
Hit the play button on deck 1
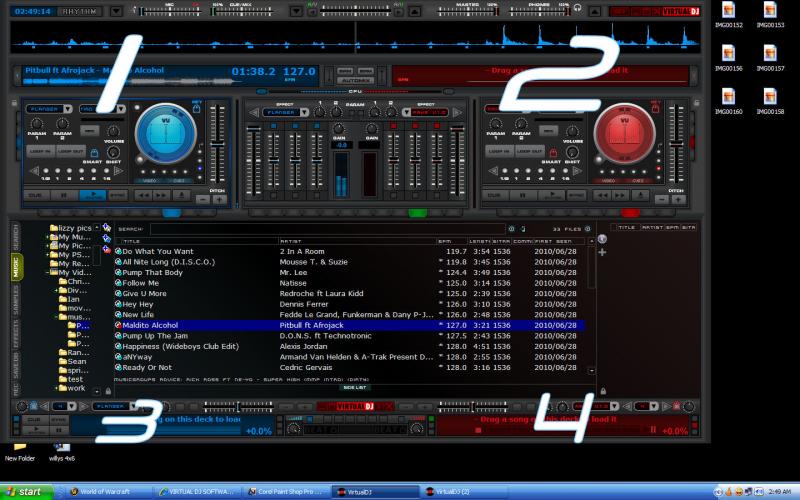[92, 195]
